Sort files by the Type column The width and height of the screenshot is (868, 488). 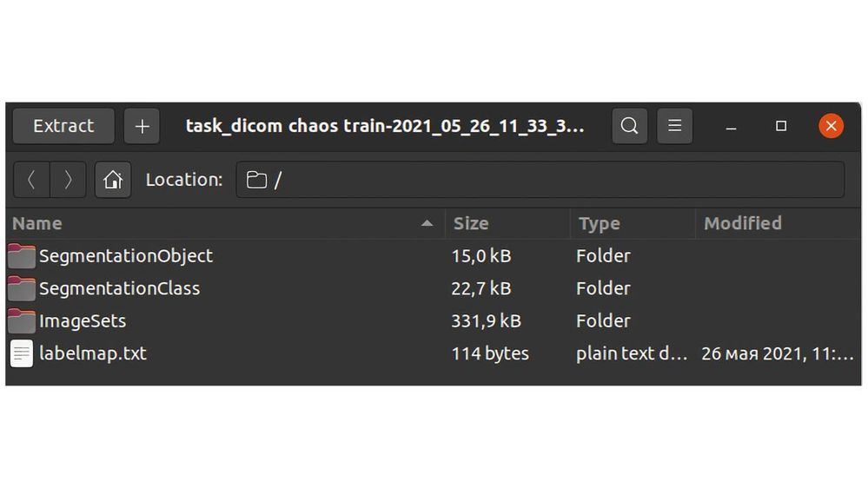(599, 223)
